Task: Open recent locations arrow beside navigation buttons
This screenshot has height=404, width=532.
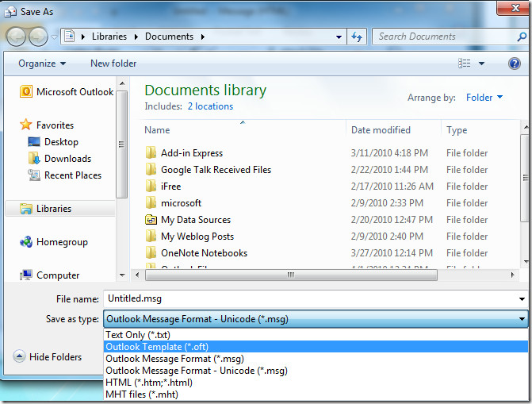Action: click(54, 37)
